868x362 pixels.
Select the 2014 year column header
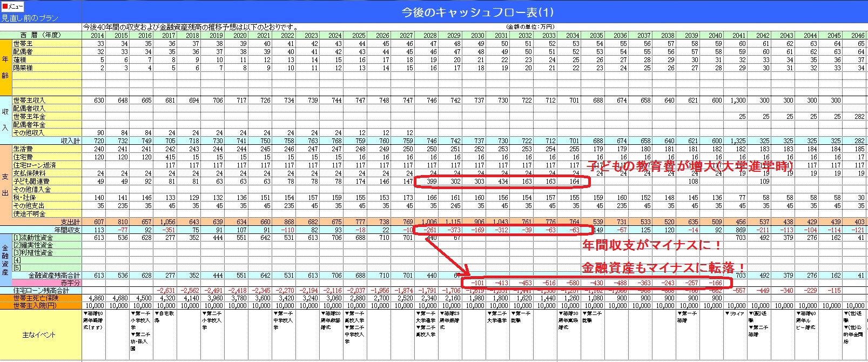coord(97,35)
